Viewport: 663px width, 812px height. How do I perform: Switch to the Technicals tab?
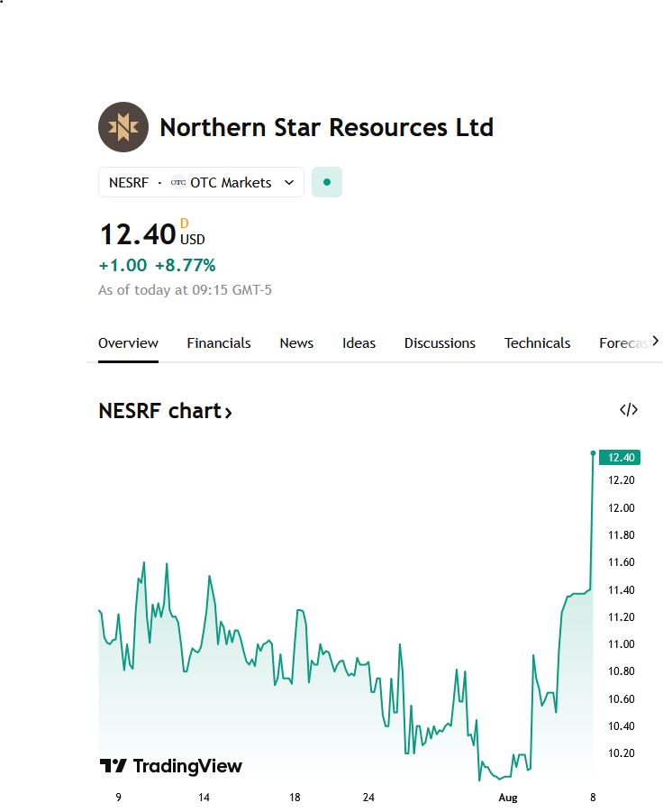[x=537, y=342]
